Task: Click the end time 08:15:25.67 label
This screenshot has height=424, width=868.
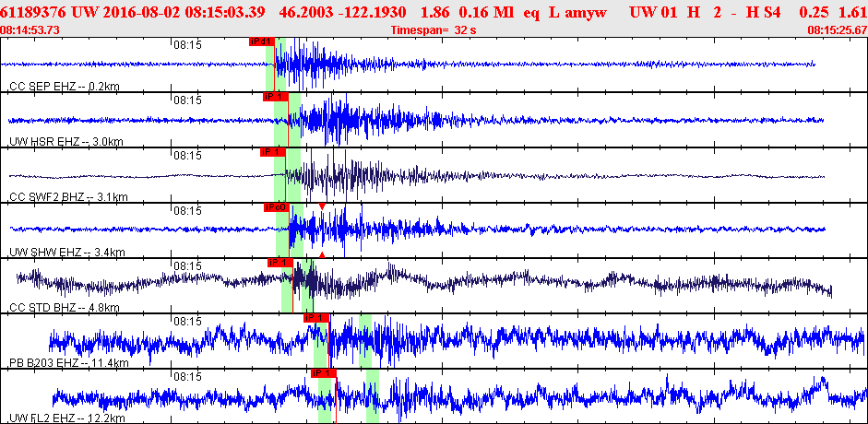Action: click(837, 30)
